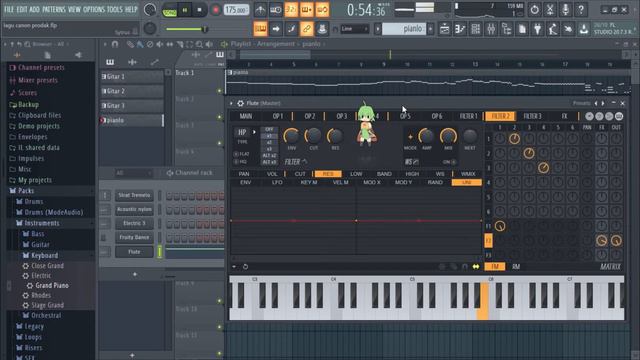Switch to the FILTER 3 tab

[532, 116]
